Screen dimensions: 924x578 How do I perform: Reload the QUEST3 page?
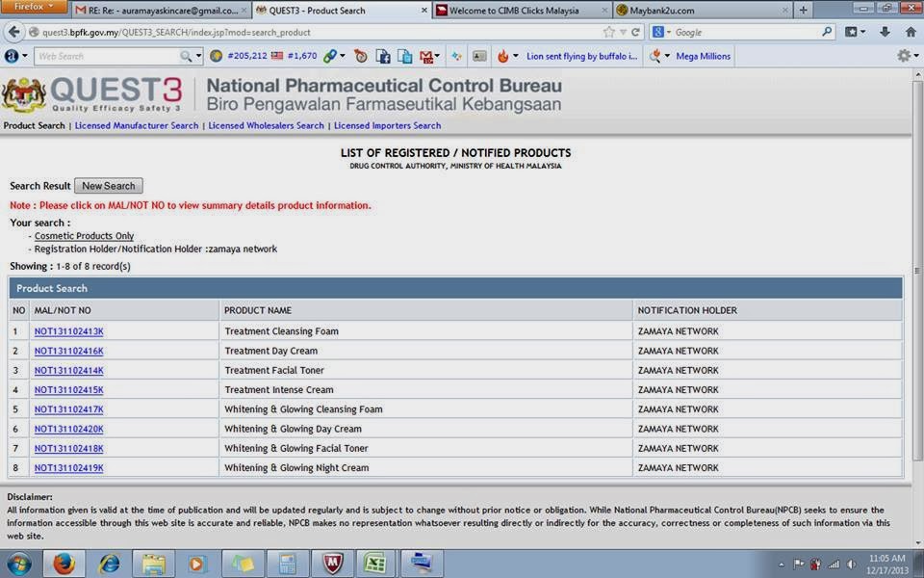635,32
